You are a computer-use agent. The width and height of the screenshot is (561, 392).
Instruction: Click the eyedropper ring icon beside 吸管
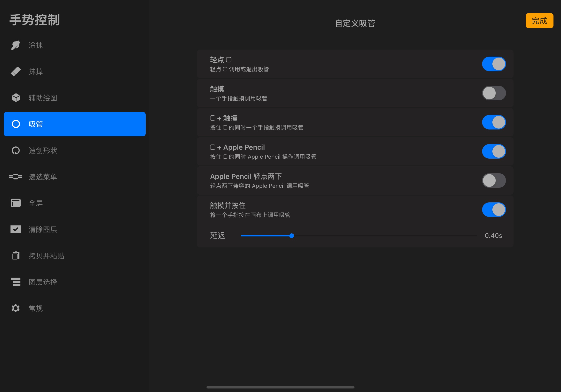pos(16,124)
